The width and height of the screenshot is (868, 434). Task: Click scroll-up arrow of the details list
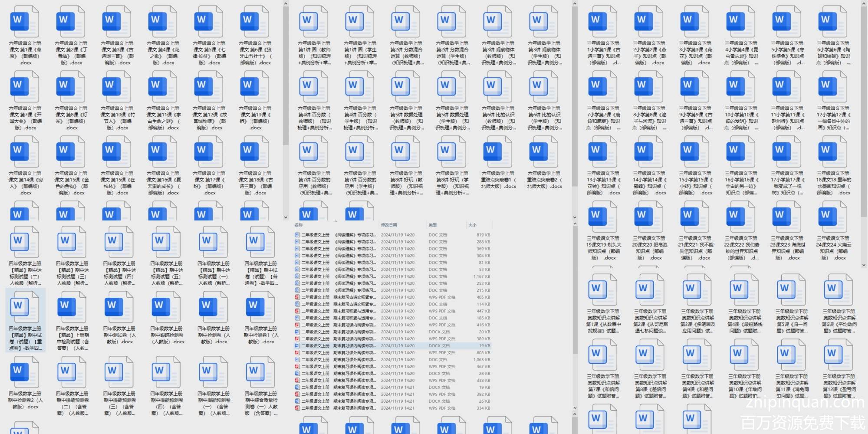click(575, 224)
